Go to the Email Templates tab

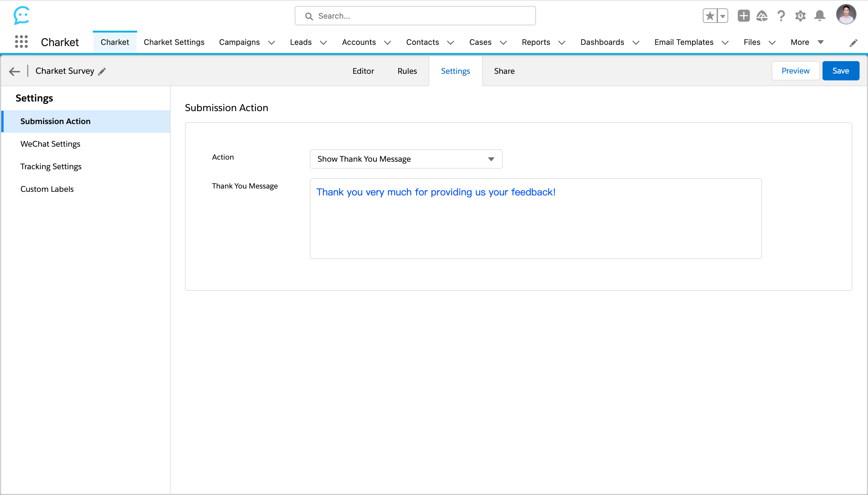[x=684, y=42]
